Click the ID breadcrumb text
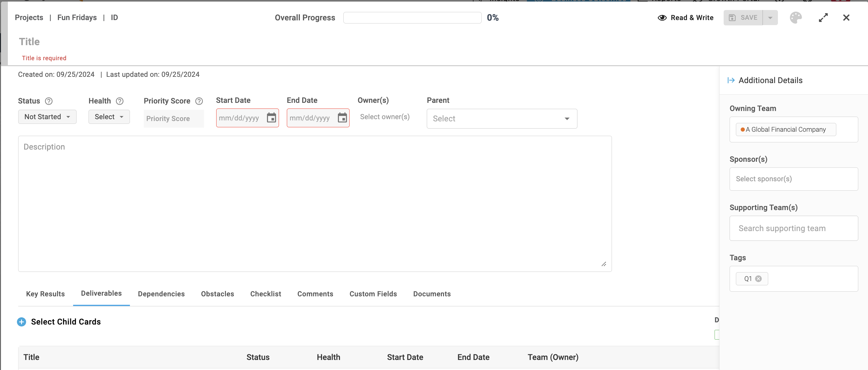 [x=114, y=18]
